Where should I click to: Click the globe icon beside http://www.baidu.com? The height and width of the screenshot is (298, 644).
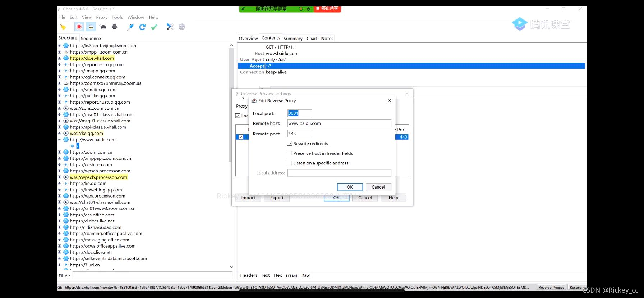tap(66, 140)
